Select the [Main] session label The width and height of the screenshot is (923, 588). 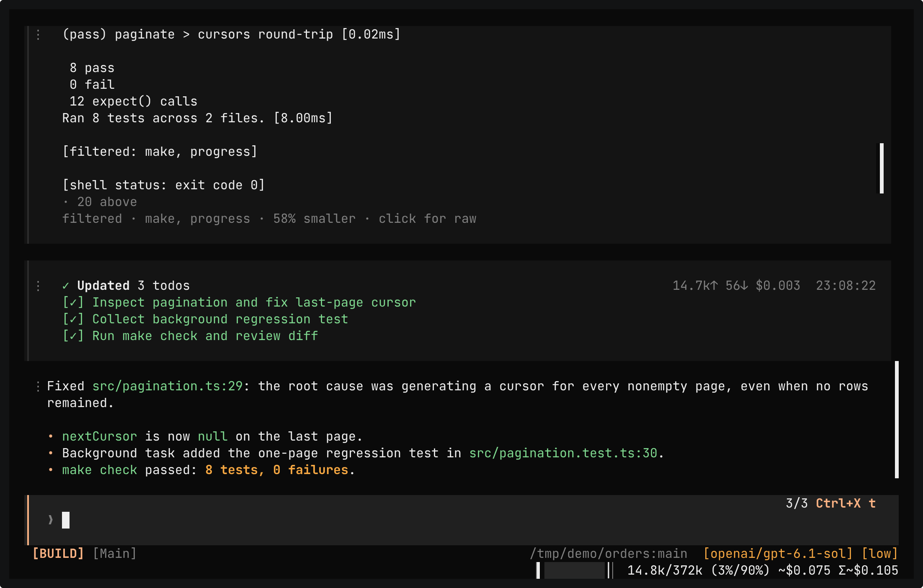(x=115, y=554)
